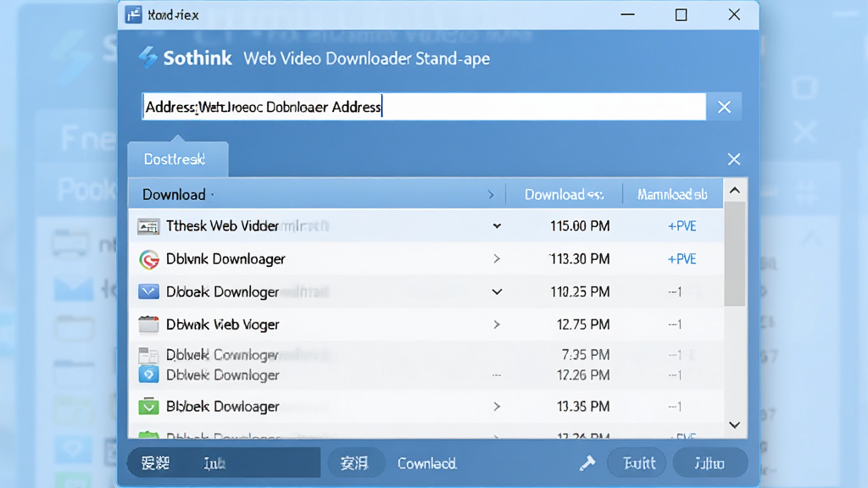Screen dimensions: 868x488
Task: Click the green Blbek Dowloager icon
Action: click(x=148, y=407)
